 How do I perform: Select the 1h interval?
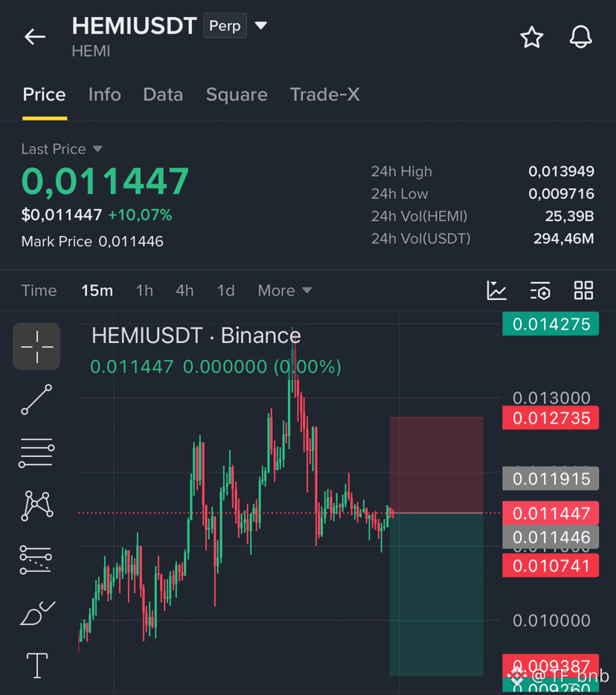(x=144, y=291)
